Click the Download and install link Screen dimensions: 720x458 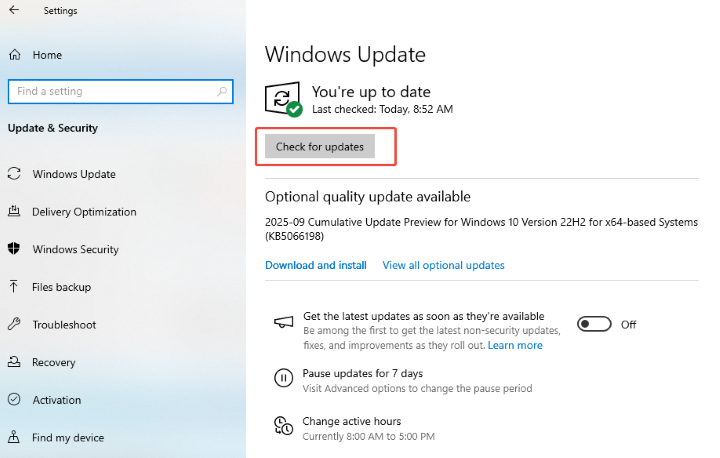coord(315,265)
